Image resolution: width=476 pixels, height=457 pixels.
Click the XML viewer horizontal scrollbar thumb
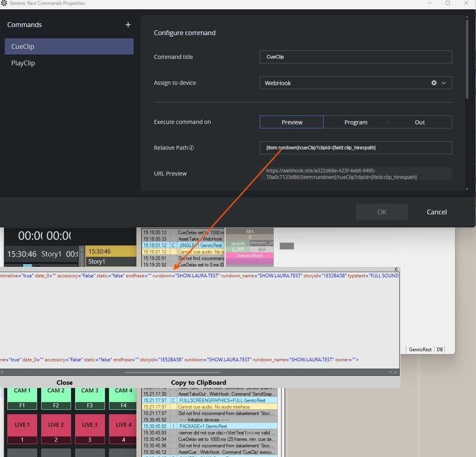pos(172,372)
